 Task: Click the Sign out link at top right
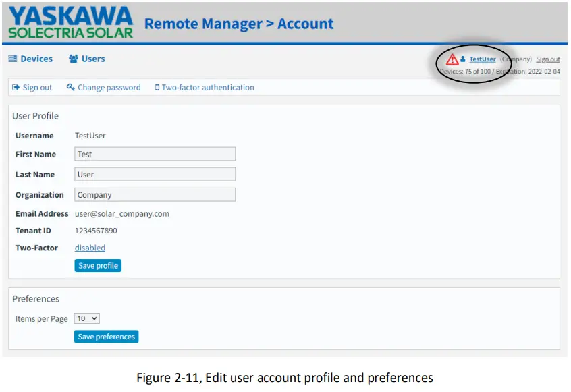(x=548, y=59)
